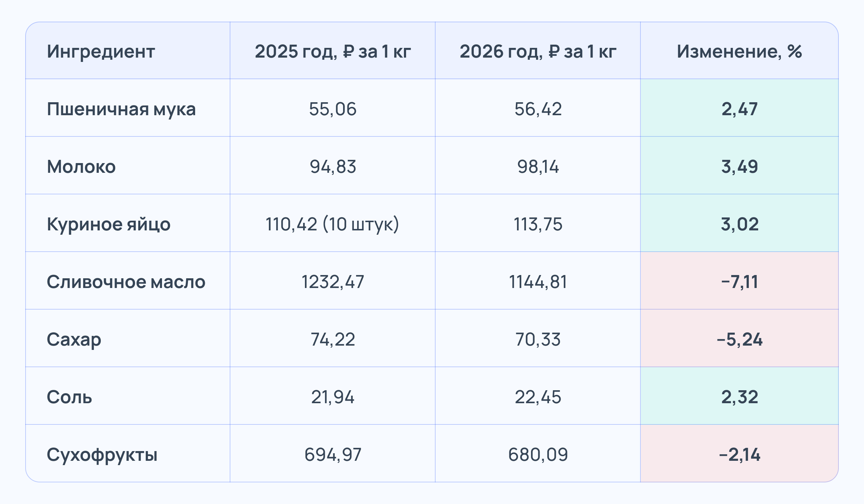Click the 2025 год price column header
This screenshot has width=864, height=504.
333,51
